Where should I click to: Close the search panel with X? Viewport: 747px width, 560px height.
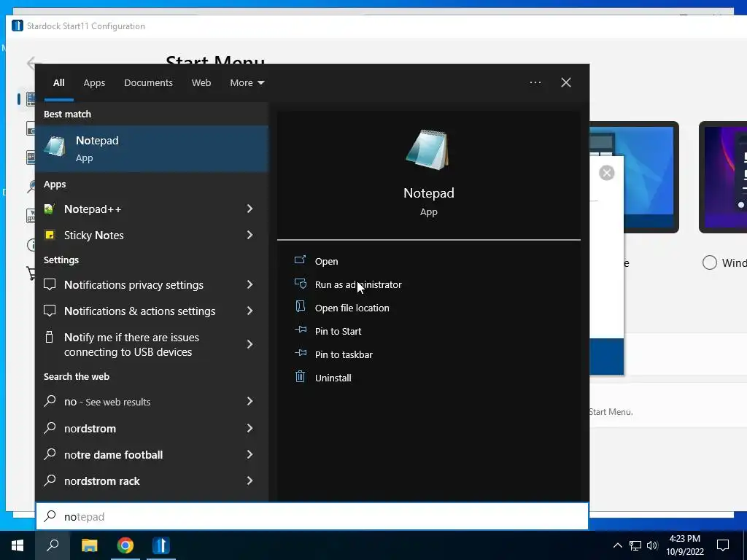click(565, 82)
